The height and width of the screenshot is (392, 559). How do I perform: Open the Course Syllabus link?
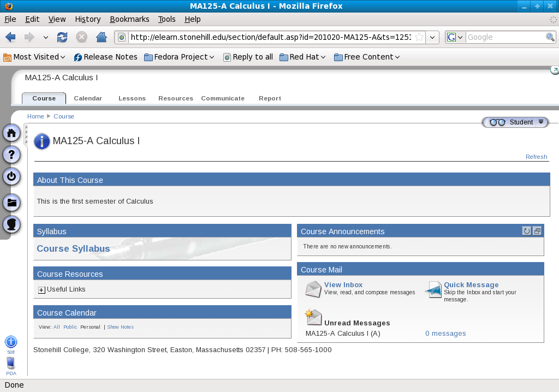[x=73, y=248]
